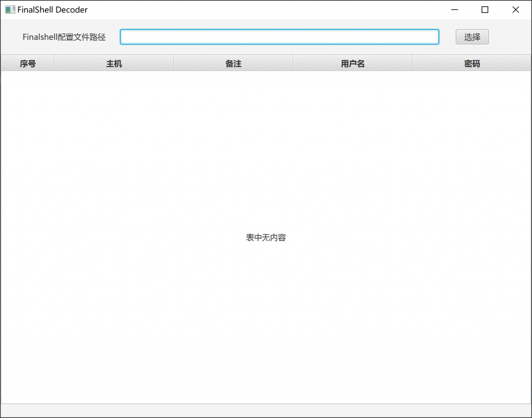Click the 选择 file chooser button

click(x=471, y=37)
